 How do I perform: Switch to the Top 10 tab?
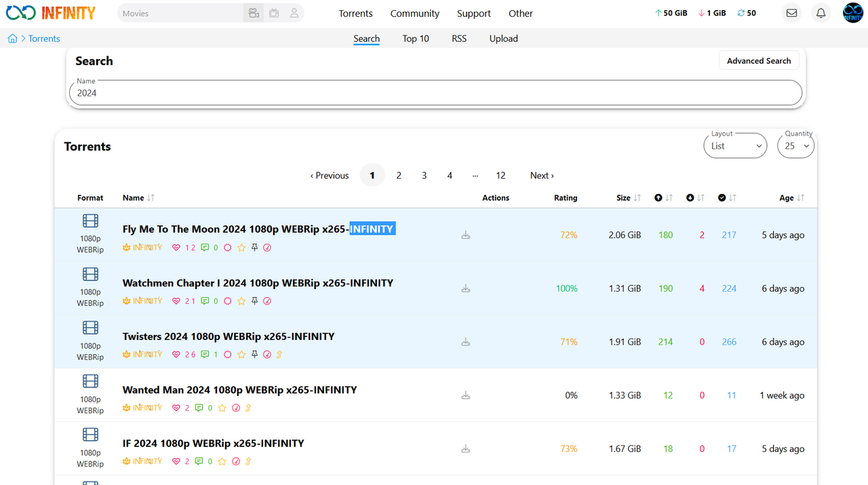tap(416, 39)
